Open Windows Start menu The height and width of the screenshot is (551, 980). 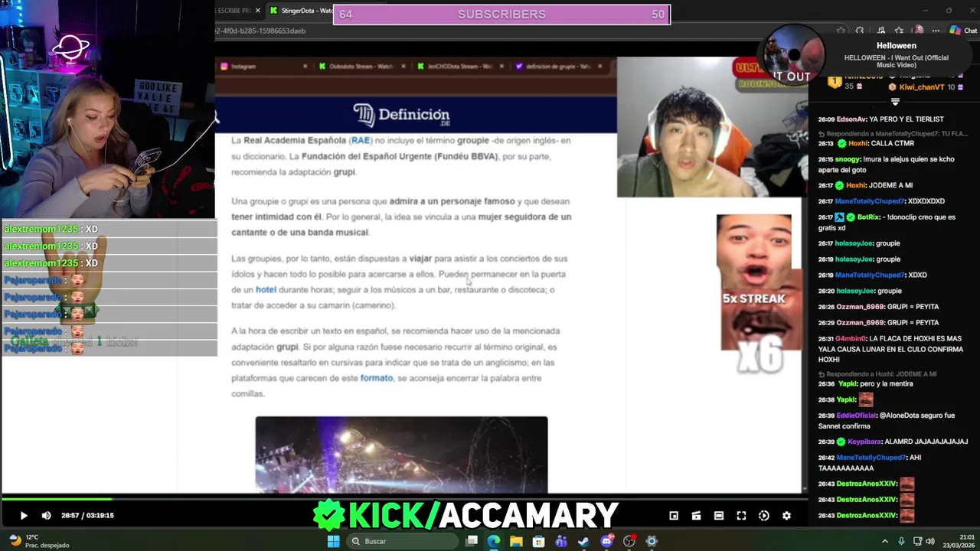click(x=333, y=541)
